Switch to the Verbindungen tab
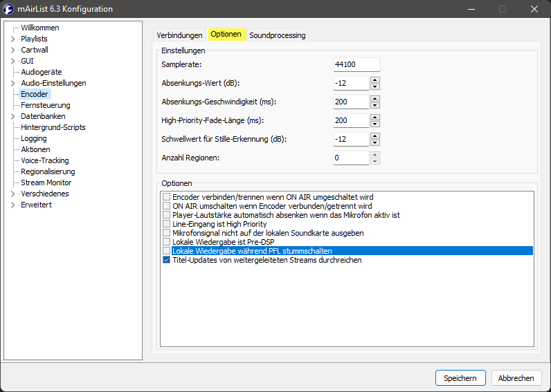This screenshot has height=392, width=551. click(179, 35)
